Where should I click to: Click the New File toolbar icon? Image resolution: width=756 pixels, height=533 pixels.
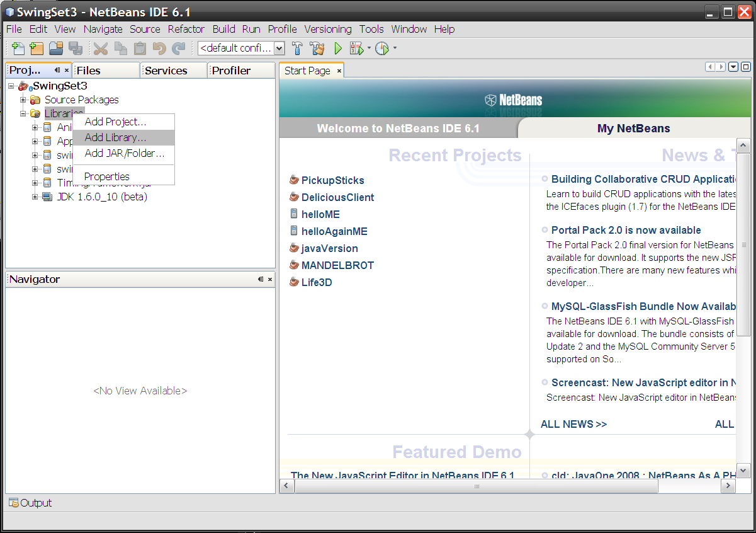pos(18,49)
